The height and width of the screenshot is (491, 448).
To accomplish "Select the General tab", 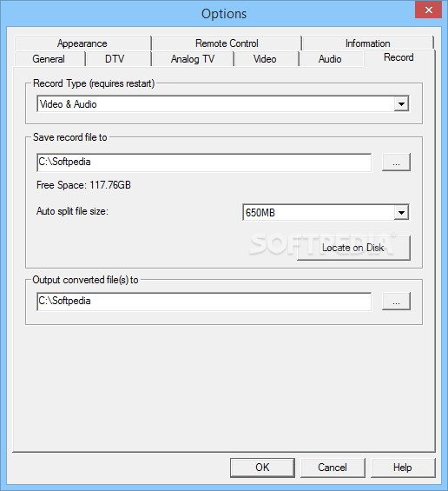I will tap(49, 59).
